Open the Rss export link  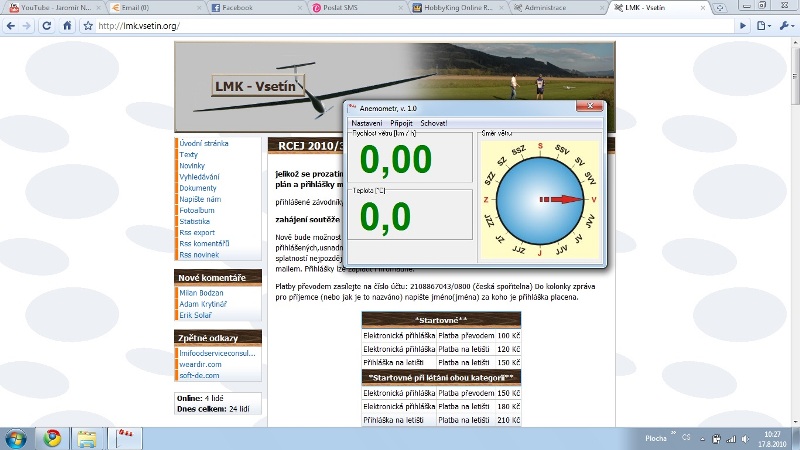(197, 233)
